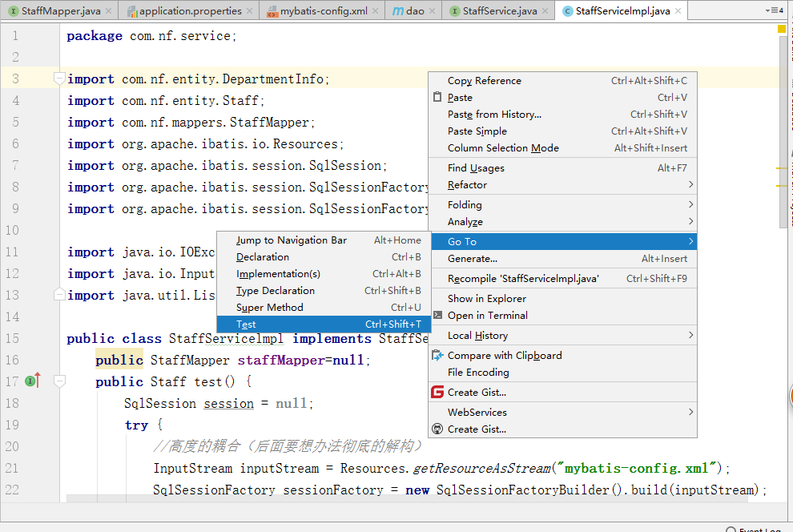
Task: Choose Super Method in submenu
Action: (324, 307)
